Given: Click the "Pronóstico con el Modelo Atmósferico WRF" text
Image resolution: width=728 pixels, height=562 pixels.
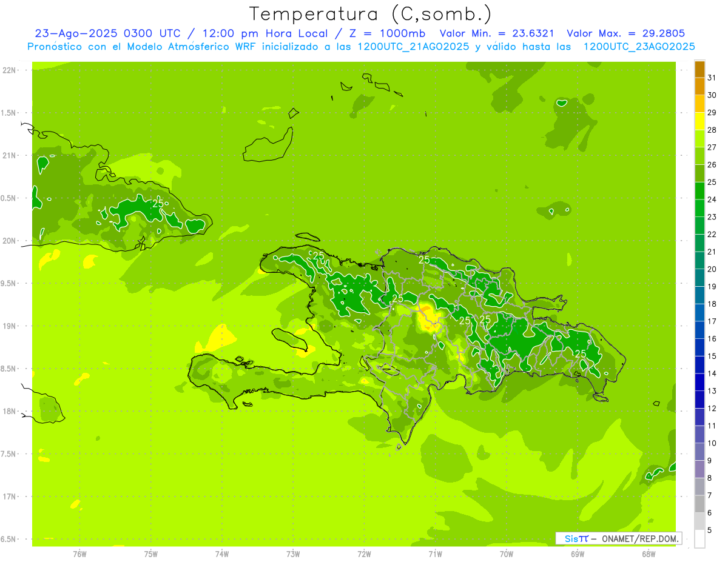Looking at the screenshot, I should click(x=142, y=47).
